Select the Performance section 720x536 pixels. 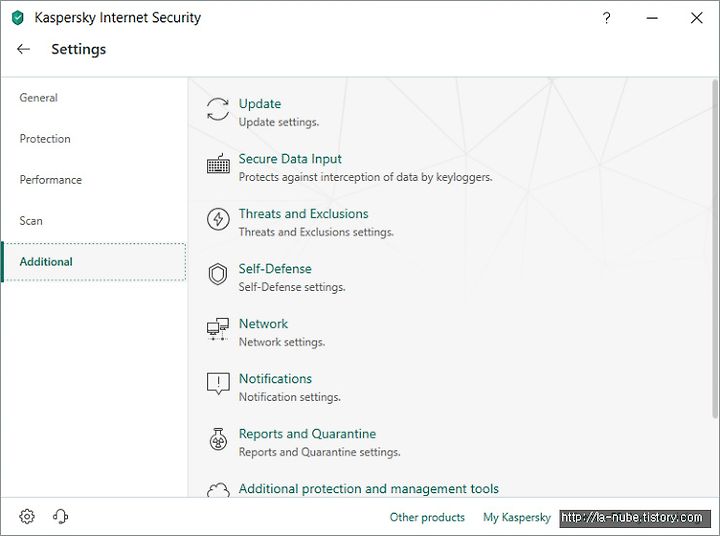pos(51,180)
